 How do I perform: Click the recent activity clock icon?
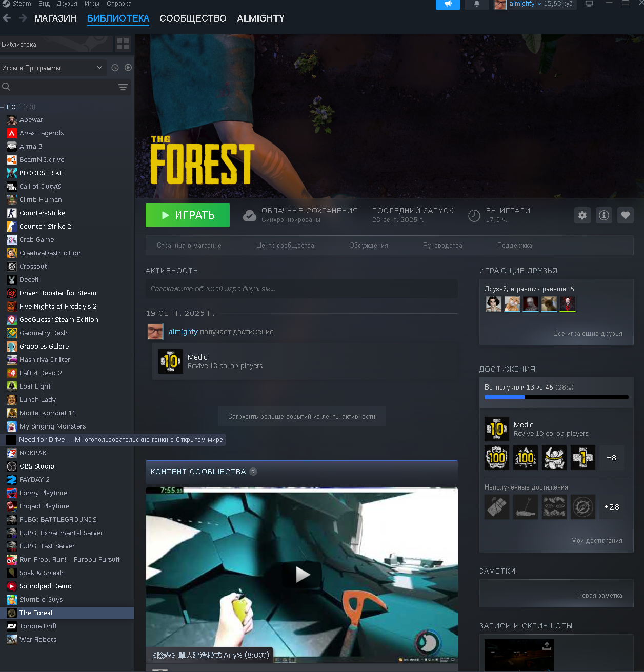(x=115, y=68)
